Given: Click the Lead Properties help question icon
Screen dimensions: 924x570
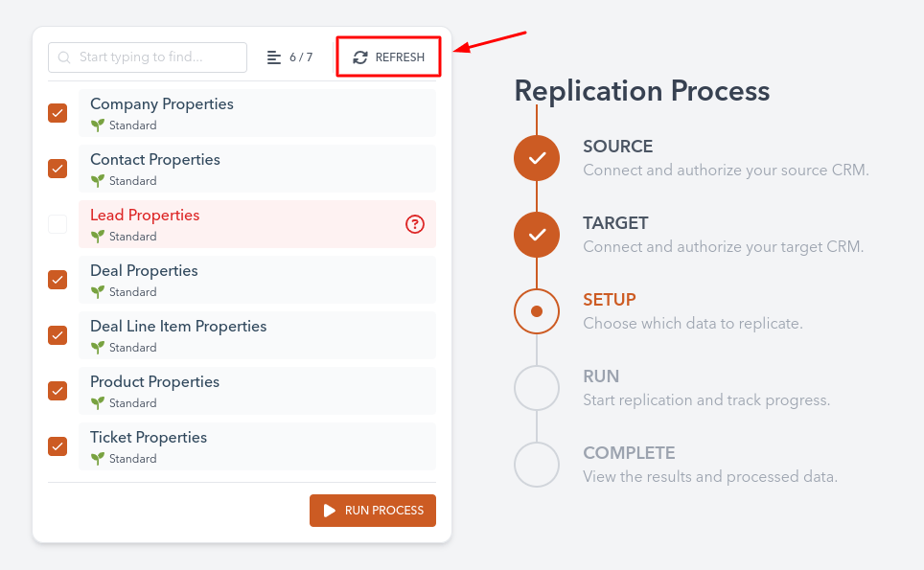Looking at the screenshot, I should click(414, 224).
